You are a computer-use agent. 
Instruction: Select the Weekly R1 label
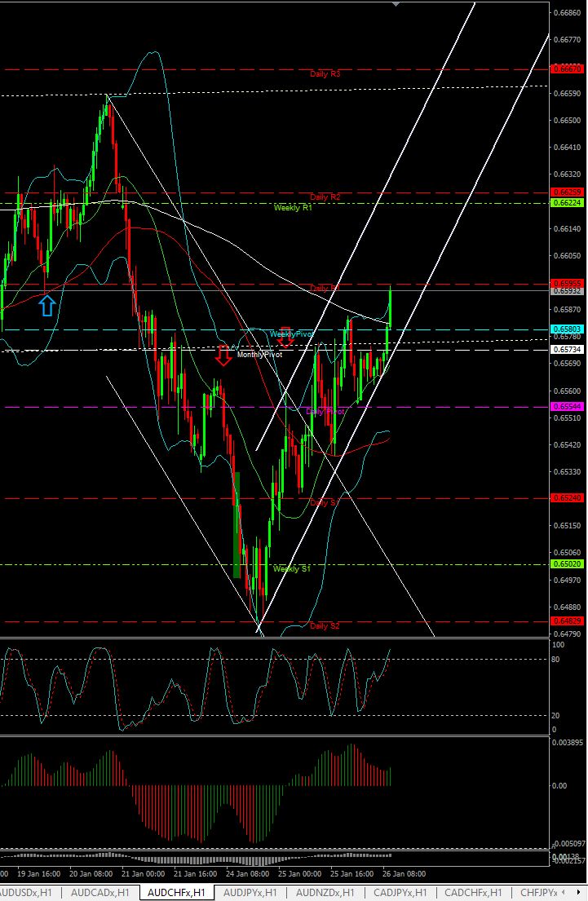click(293, 207)
